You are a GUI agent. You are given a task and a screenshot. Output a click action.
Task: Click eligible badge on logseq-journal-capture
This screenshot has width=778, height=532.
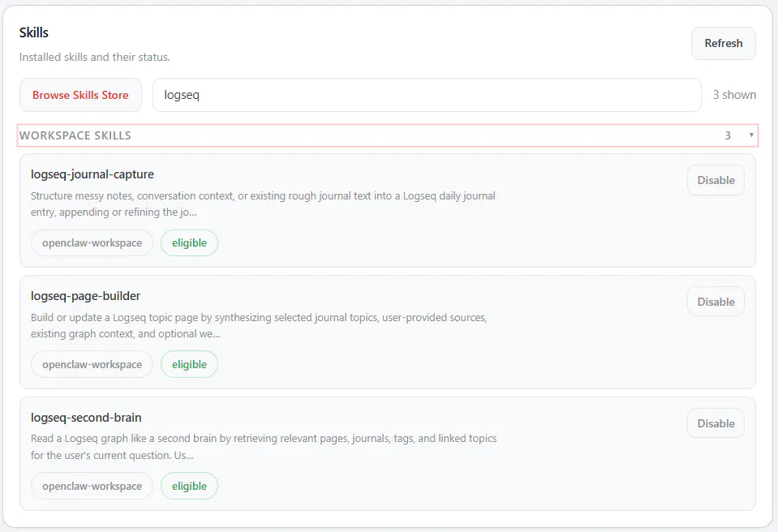pyautogui.click(x=189, y=243)
